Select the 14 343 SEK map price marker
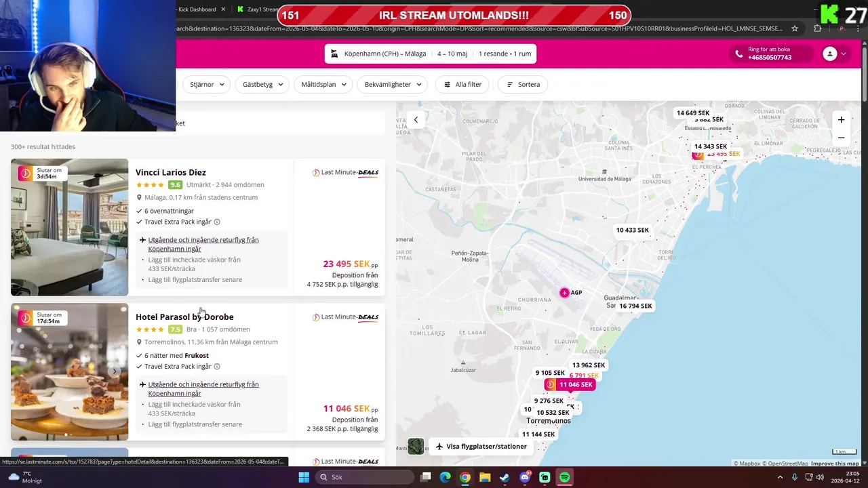Image resolution: width=868 pixels, height=488 pixels. click(x=711, y=146)
